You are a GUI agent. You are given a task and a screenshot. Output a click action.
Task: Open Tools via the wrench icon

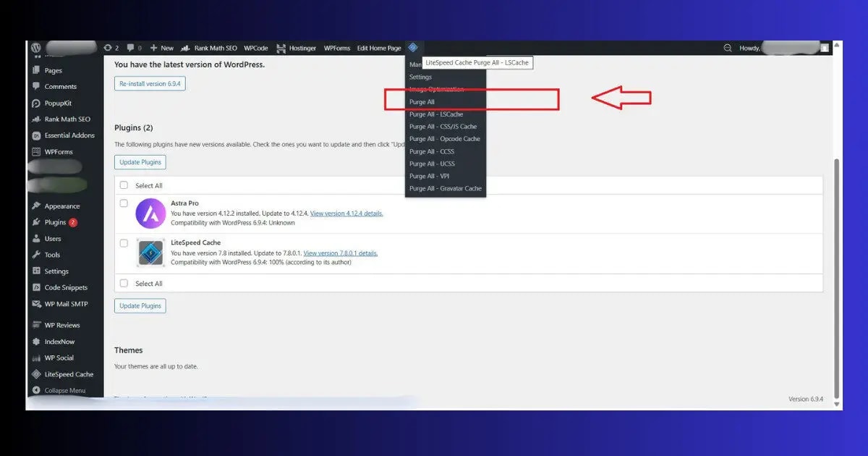tap(37, 255)
